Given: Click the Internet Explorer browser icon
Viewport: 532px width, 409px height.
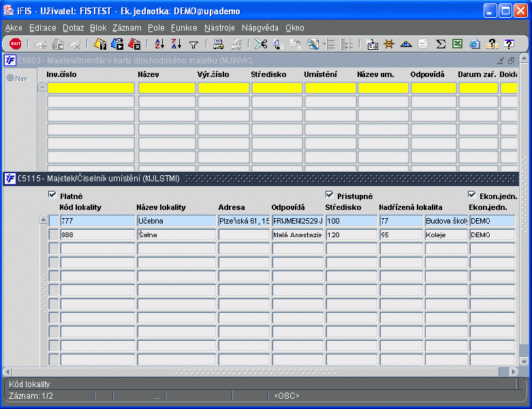Looking at the screenshot, I should 475,44.
